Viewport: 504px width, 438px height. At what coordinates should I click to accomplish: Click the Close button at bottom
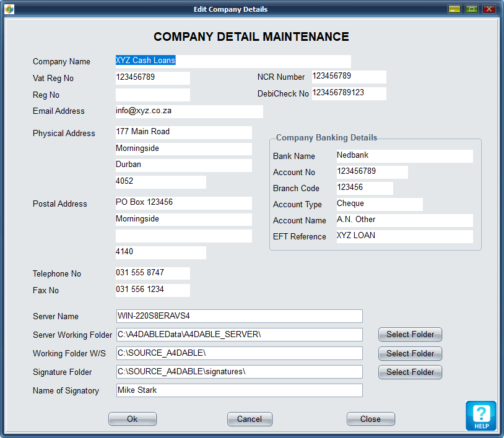click(370, 419)
